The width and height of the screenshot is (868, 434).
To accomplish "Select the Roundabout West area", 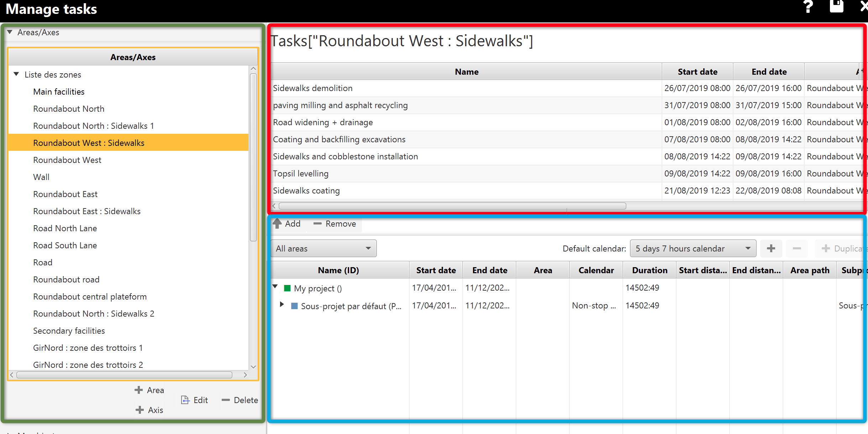I will [67, 160].
